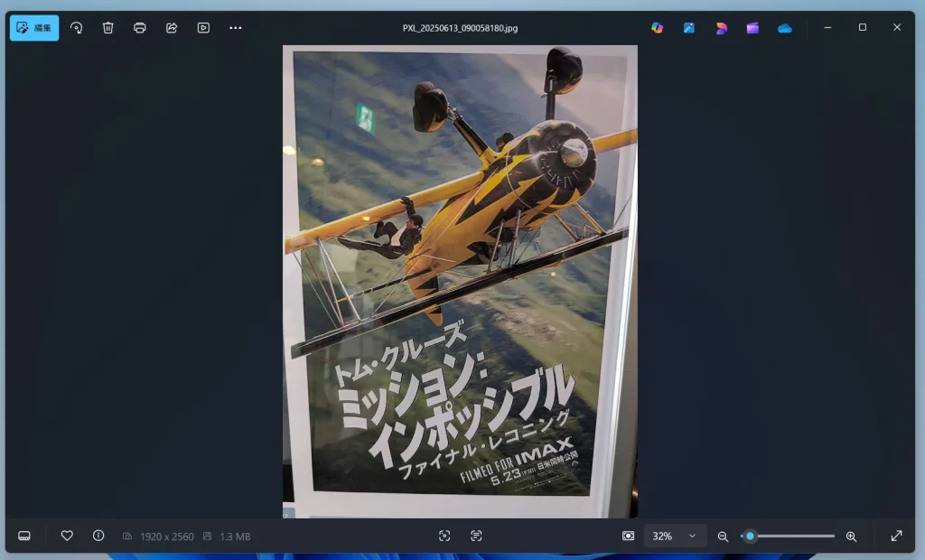Mark photo as favorite with heart icon
Screen dimensions: 925x560
coord(67,536)
